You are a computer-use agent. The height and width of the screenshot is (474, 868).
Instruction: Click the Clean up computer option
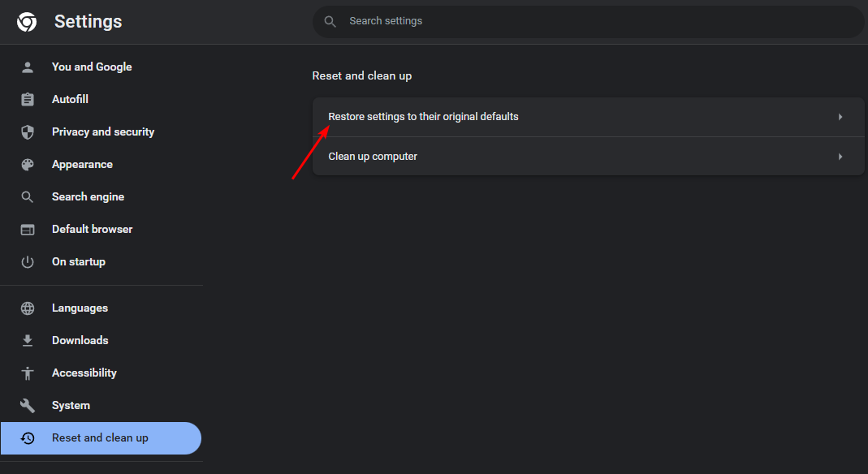click(x=373, y=157)
